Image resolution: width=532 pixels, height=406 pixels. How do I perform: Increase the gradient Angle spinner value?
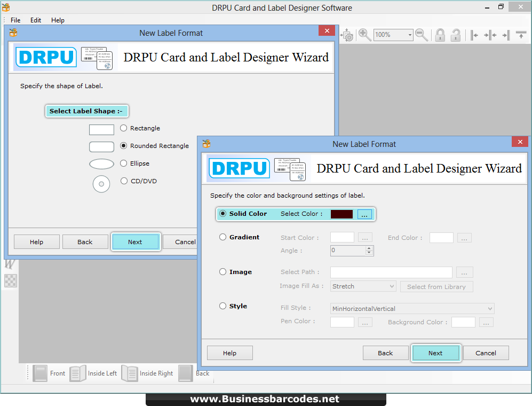pyautogui.click(x=369, y=248)
